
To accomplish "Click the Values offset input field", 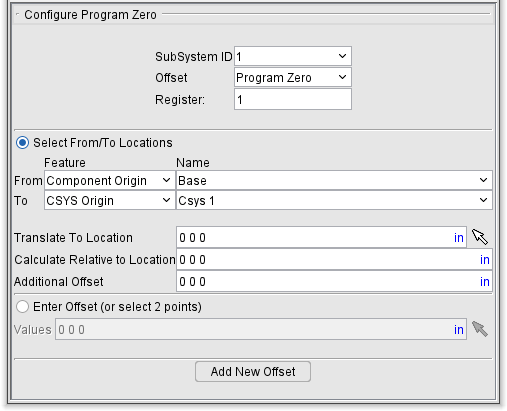I will click(261, 329).
